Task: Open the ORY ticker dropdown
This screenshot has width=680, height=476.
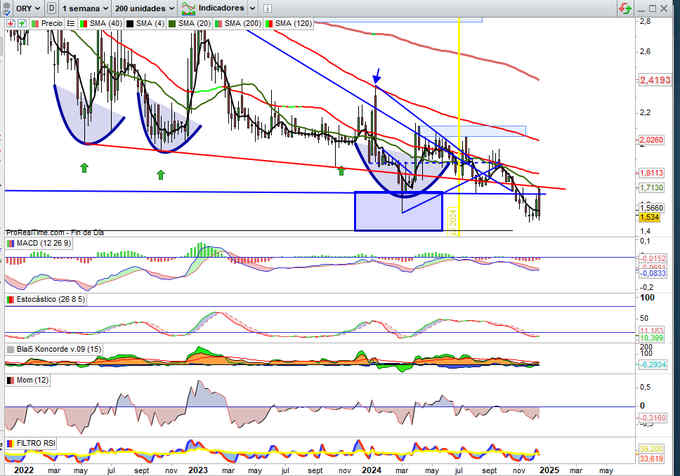Action: tap(27, 8)
